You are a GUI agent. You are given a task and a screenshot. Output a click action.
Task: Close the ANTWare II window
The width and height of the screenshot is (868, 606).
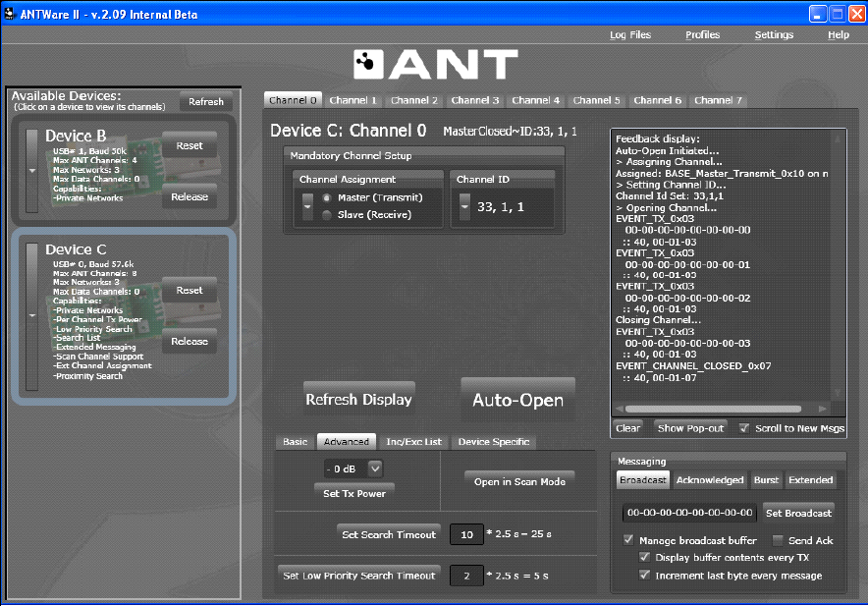point(857,14)
